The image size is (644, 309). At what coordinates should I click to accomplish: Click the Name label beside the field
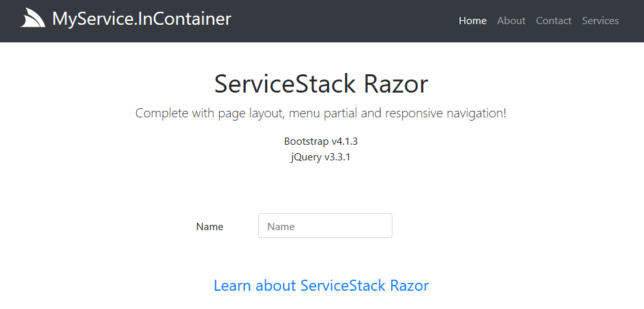click(x=209, y=226)
